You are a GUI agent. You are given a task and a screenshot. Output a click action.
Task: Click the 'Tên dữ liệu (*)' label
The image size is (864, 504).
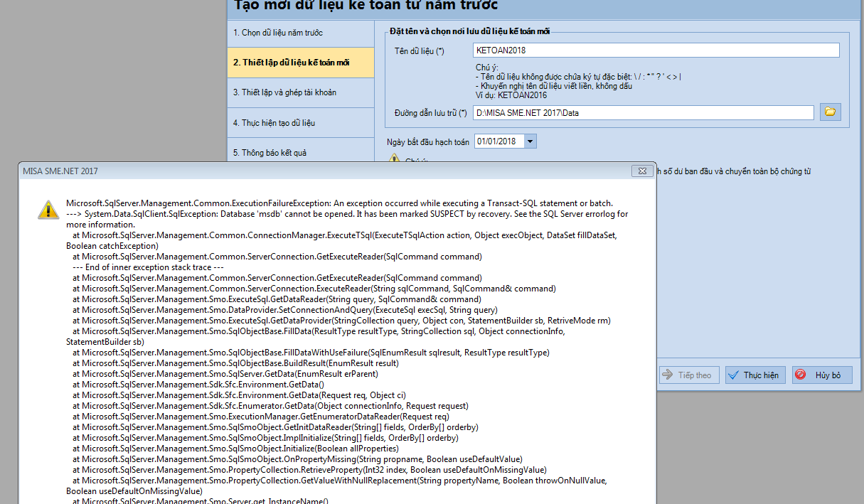(419, 51)
